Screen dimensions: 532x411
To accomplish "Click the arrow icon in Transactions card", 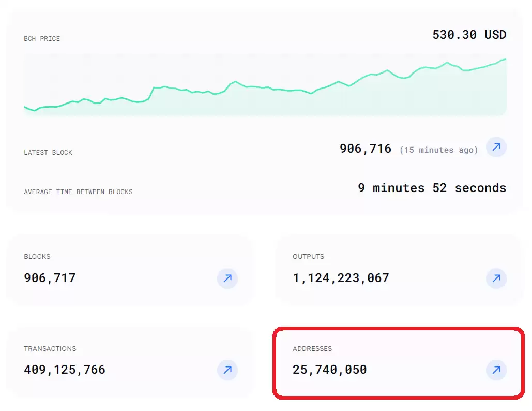I will pyautogui.click(x=227, y=370).
